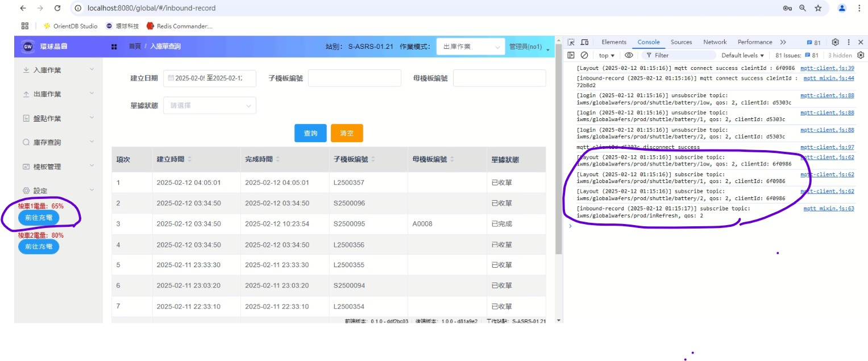Toggle the device toolbar icon in DevTools

click(584, 42)
